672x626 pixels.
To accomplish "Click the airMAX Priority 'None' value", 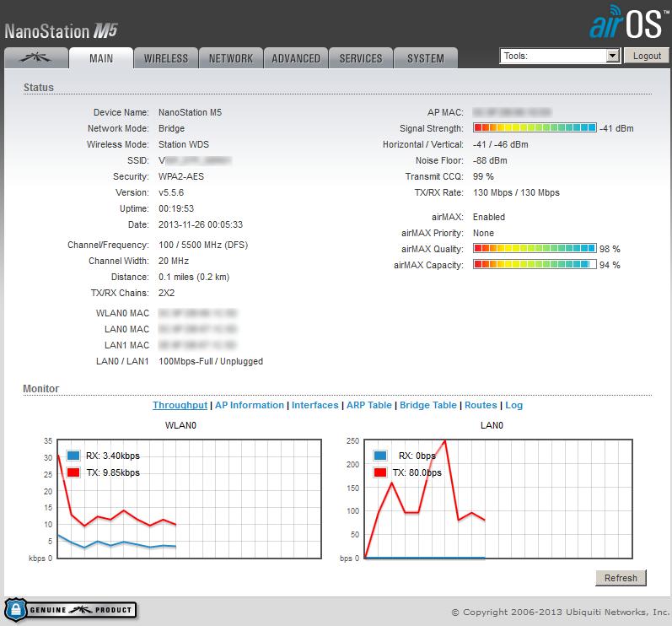I will pyautogui.click(x=483, y=233).
